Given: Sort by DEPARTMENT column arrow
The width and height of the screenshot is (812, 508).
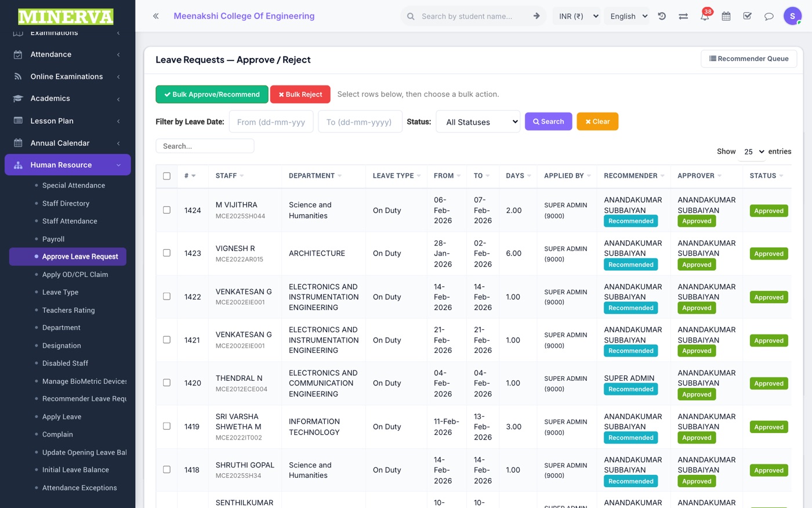Looking at the screenshot, I should pyautogui.click(x=340, y=176).
